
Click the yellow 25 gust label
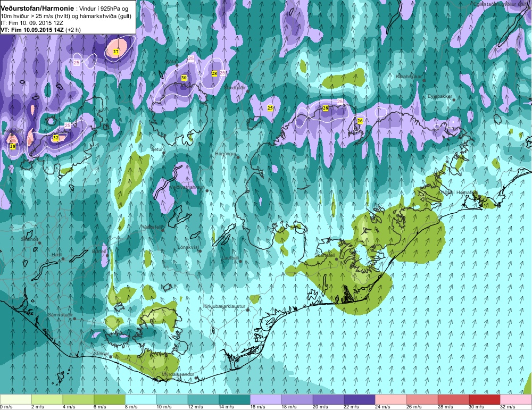270,108
